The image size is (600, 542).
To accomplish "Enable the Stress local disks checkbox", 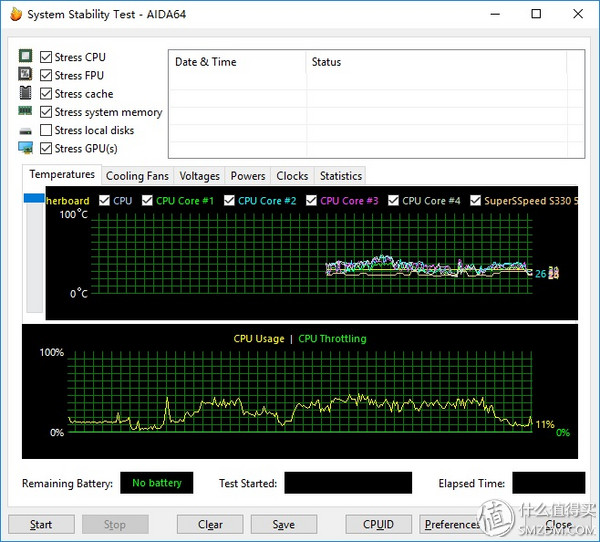I will [x=46, y=130].
